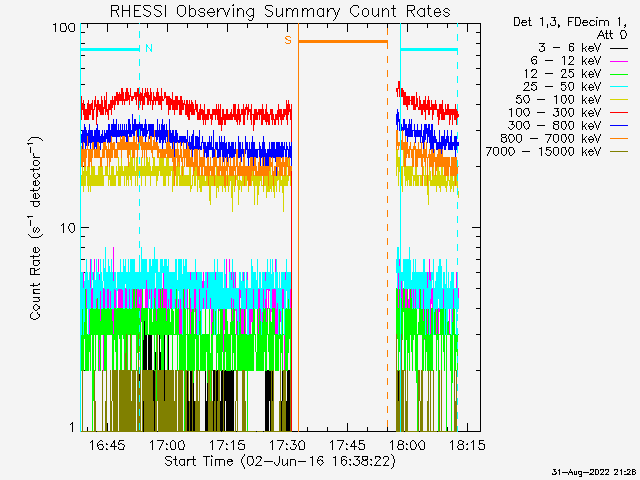Click the 100 y-axis tick label
This screenshot has width=640, height=480.
click(x=64, y=28)
